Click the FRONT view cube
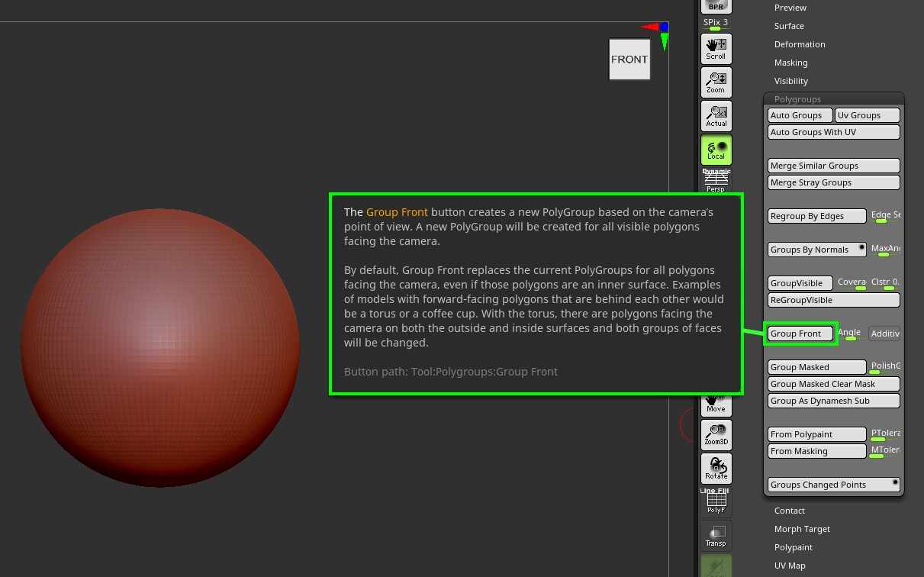Image resolution: width=924 pixels, height=577 pixels. (629, 59)
